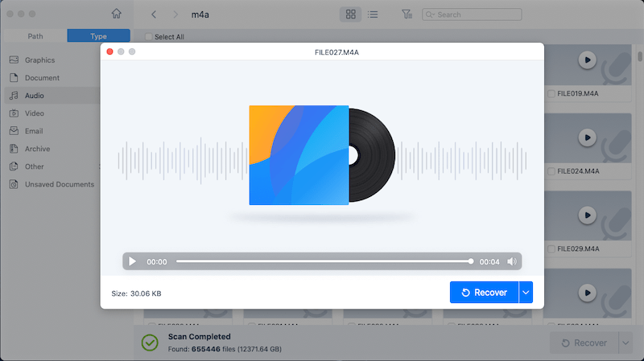Screen dimensions: 644x361
Task: Click the Email envelope icon
Action: (x=14, y=131)
